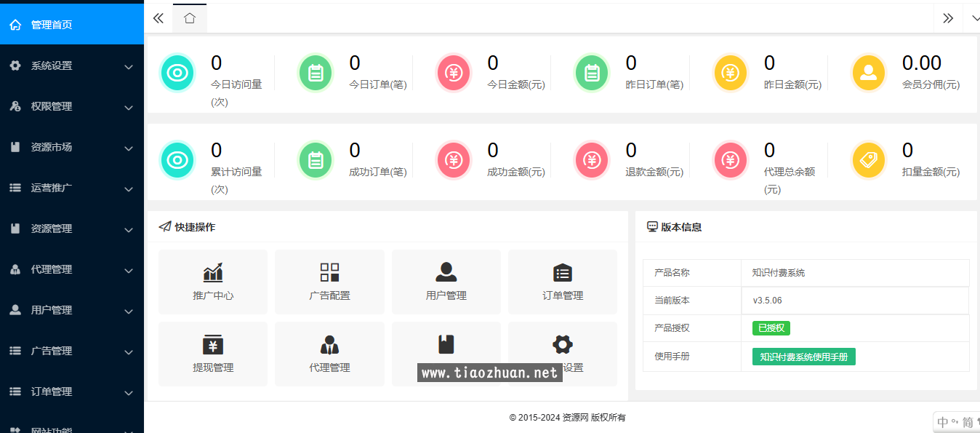Click the 推广中心 chart icon

pos(213,273)
